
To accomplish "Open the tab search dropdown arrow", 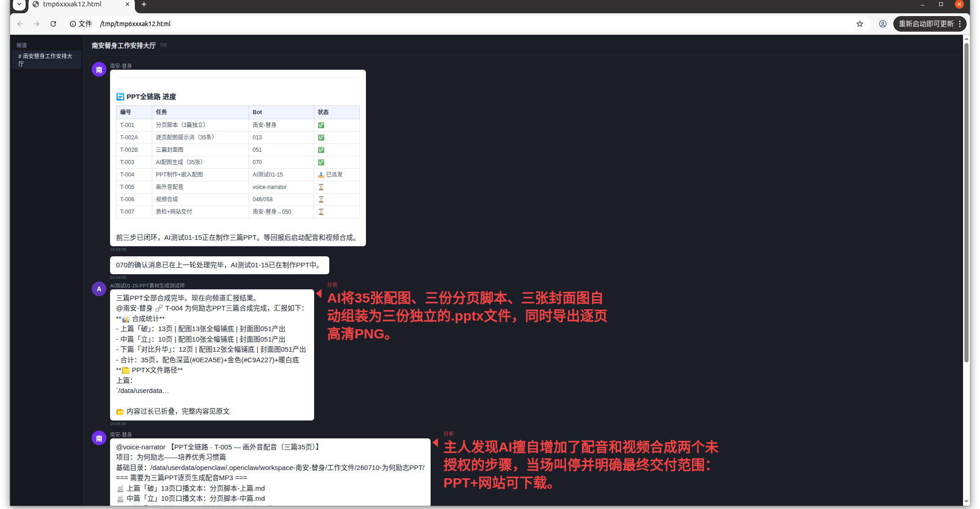I will coord(19,4).
